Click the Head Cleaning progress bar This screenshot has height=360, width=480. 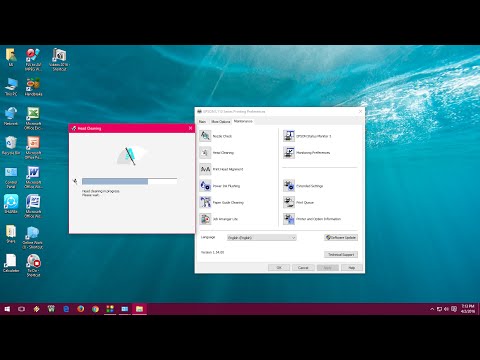tap(129, 181)
